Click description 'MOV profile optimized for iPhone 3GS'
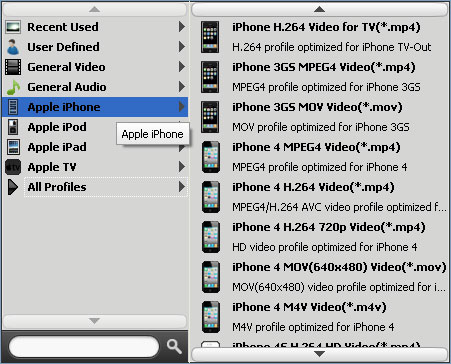This screenshot has height=364, width=451. [x=321, y=127]
